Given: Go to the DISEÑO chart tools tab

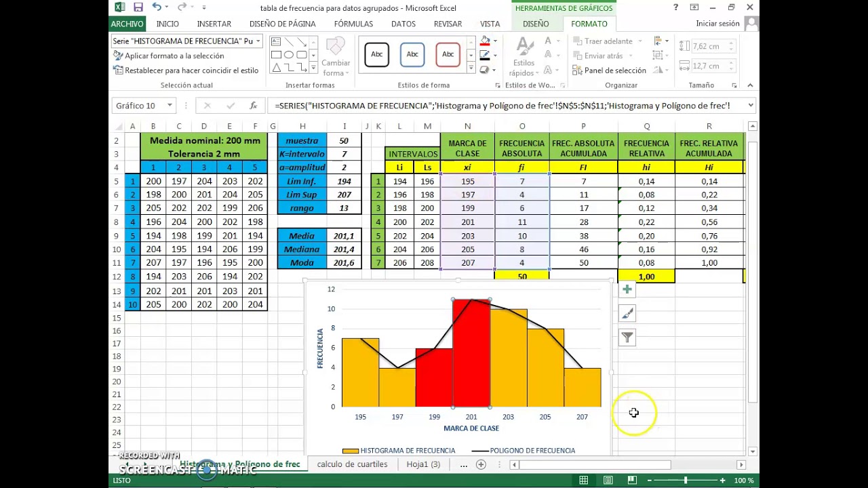Looking at the screenshot, I should (x=536, y=24).
